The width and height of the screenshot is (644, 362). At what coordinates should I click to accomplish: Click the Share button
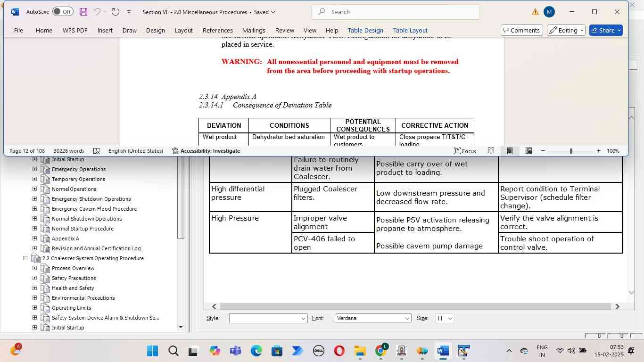tap(606, 30)
